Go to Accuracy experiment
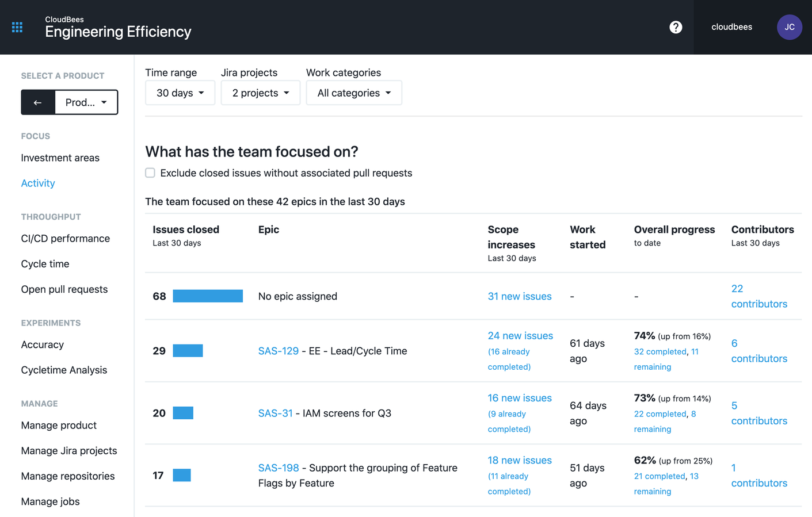This screenshot has width=812, height=517. tap(43, 344)
